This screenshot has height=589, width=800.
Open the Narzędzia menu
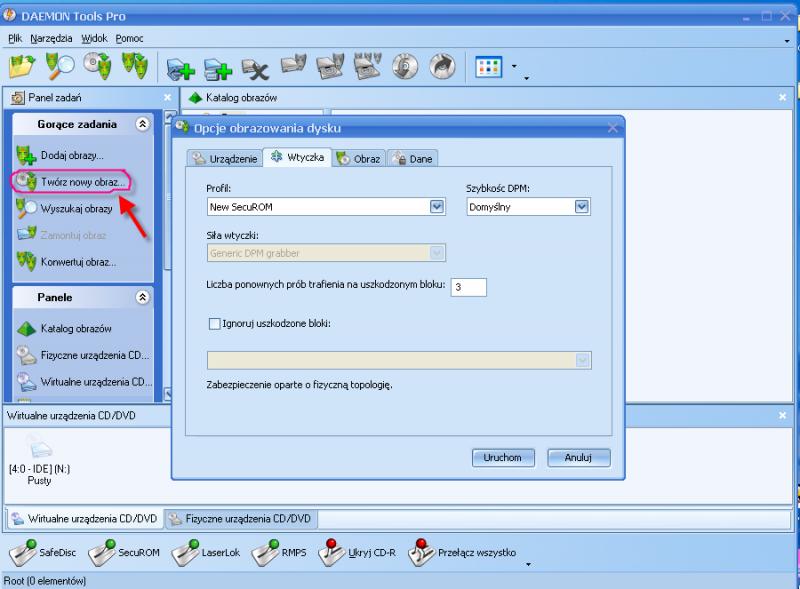pos(51,38)
